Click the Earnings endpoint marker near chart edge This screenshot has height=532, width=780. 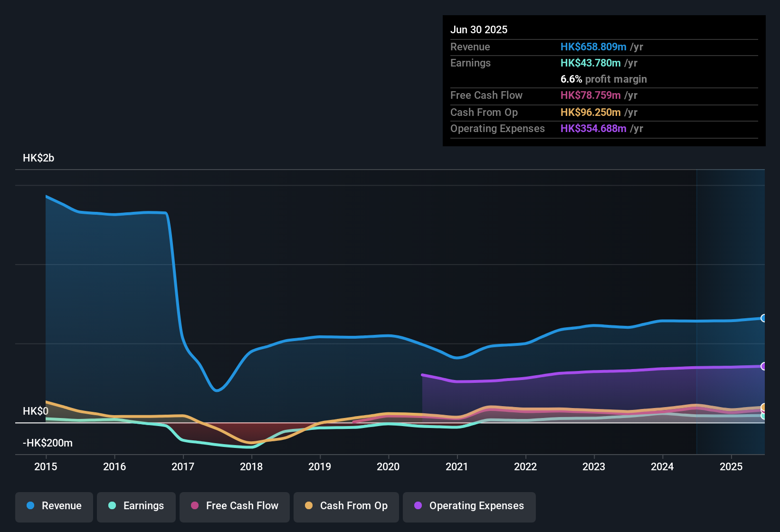point(763,416)
